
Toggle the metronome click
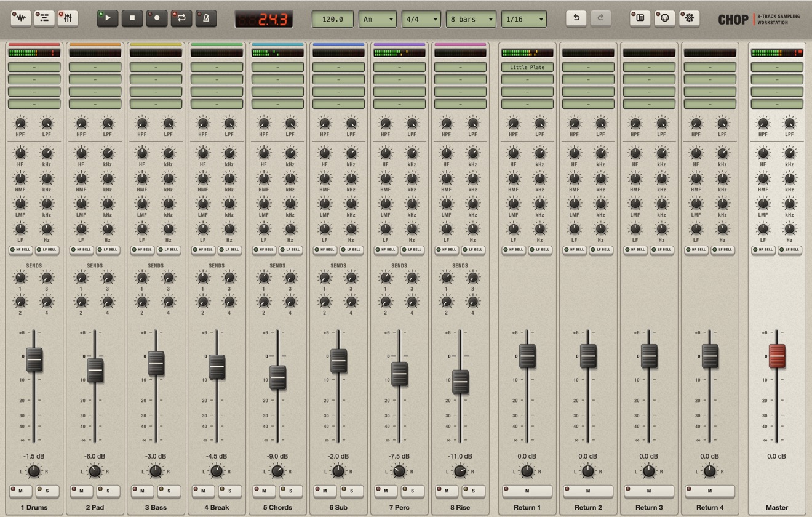point(206,18)
